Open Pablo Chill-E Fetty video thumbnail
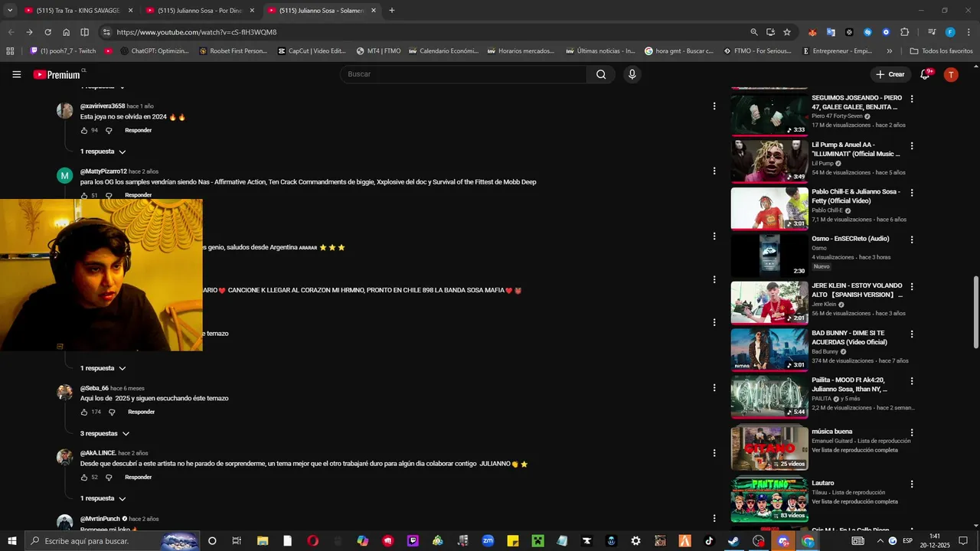This screenshot has width=980, height=551. (769, 208)
